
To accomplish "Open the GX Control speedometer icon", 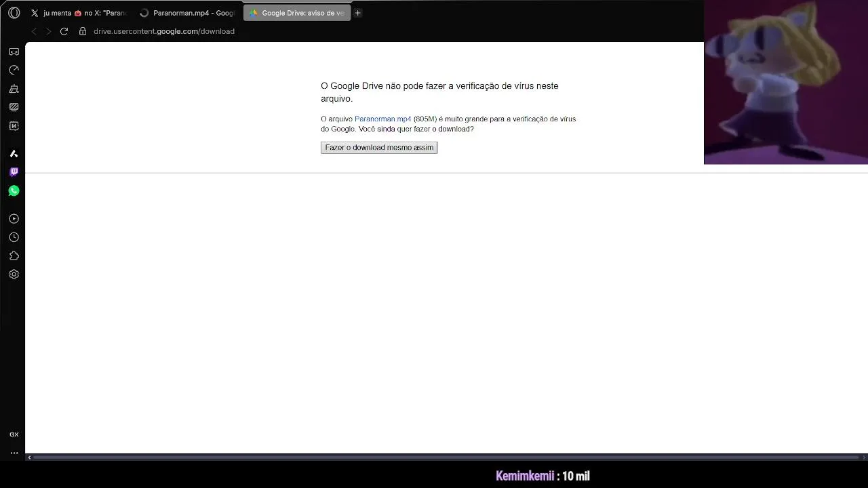I will [14, 70].
